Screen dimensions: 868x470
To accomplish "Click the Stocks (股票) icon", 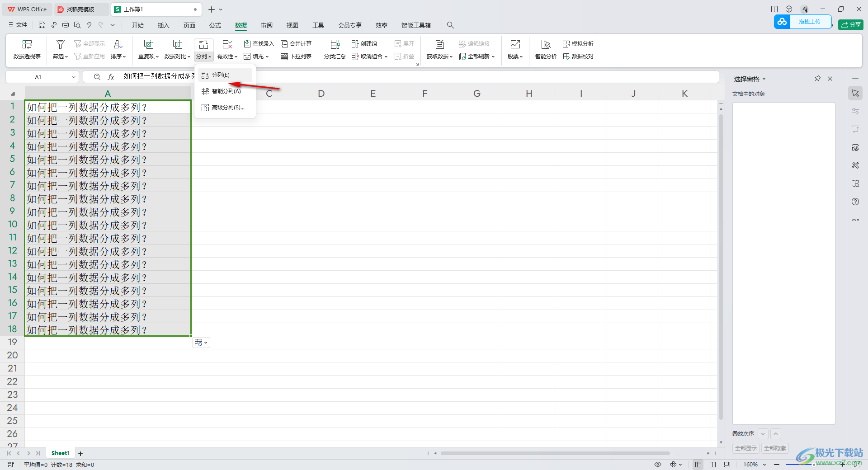I will (x=515, y=44).
